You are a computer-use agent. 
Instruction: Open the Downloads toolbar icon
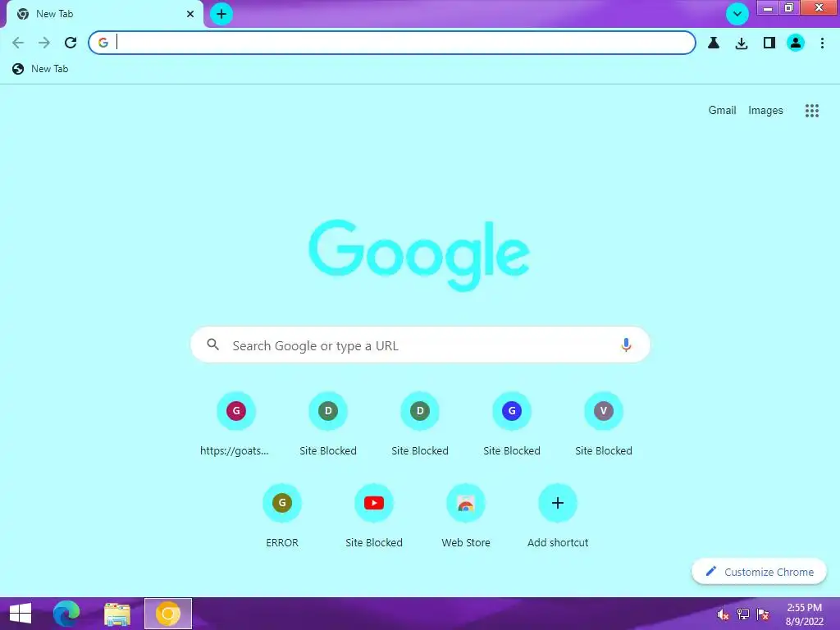742,43
